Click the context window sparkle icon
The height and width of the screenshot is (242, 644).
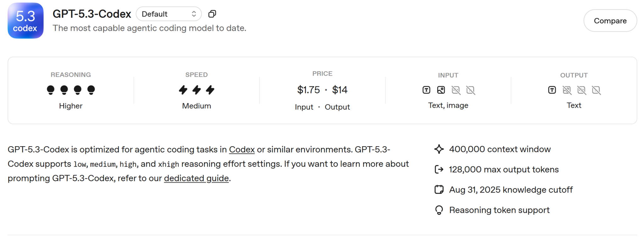coord(439,149)
